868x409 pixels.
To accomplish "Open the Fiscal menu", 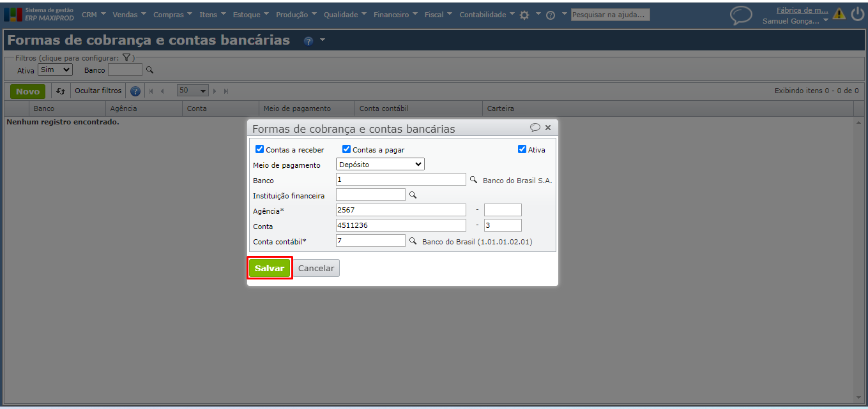I will click(x=438, y=15).
